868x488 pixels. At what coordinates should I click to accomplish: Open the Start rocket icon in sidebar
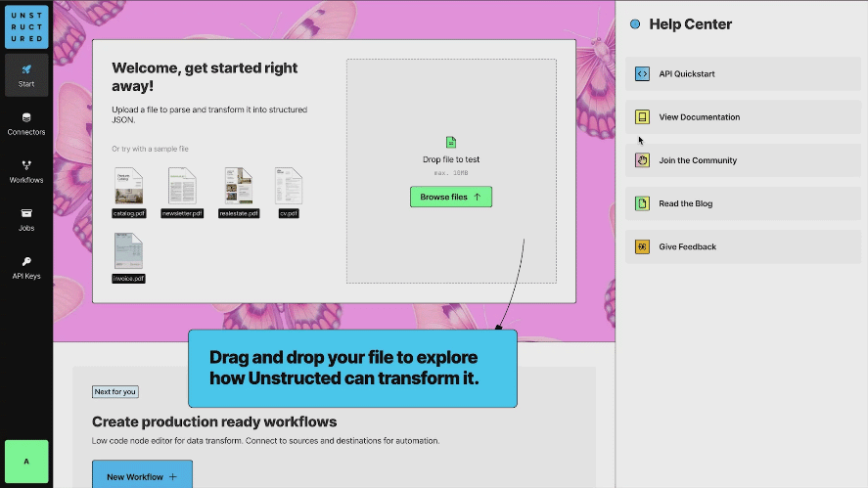(x=26, y=69)
